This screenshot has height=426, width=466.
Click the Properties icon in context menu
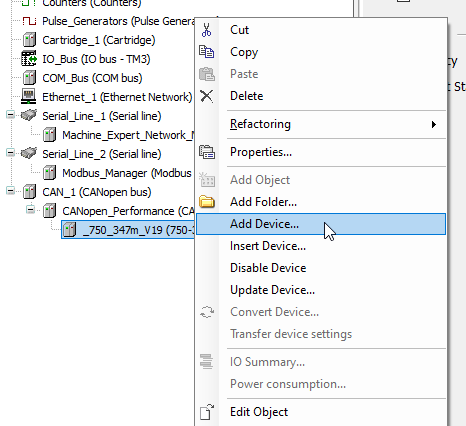coord(207,152)
